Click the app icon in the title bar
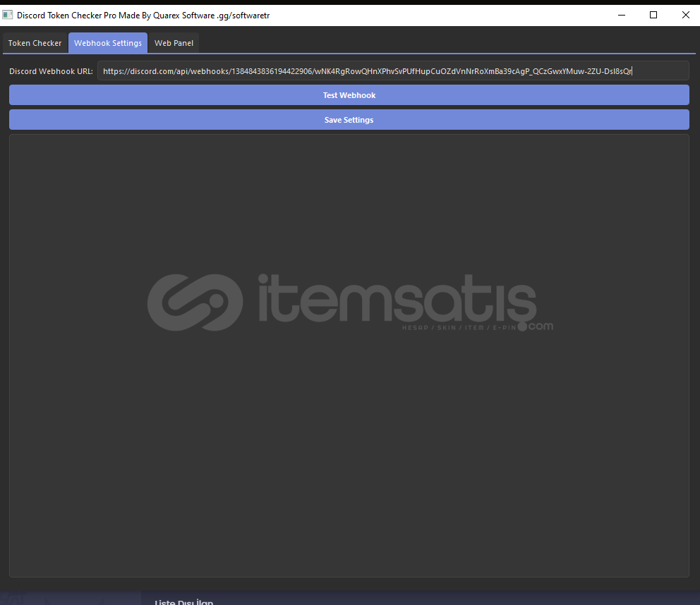Viewport: 700px width, 605px height. pos(8,16)
